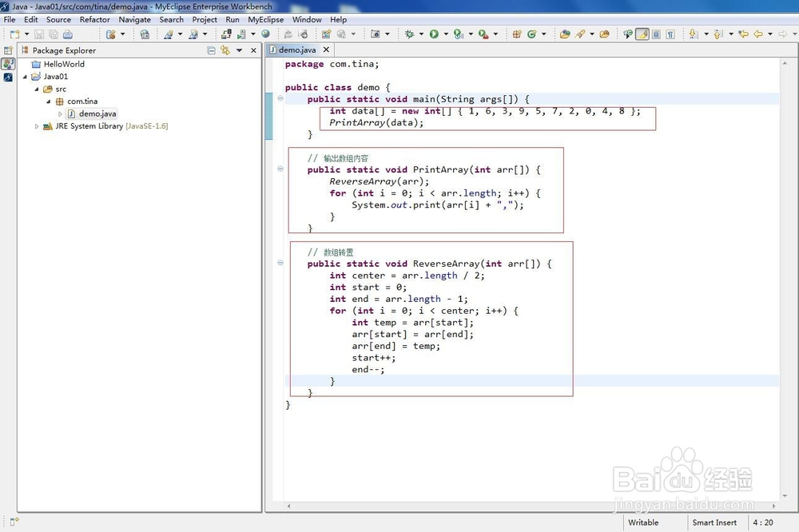Open the Refactor menu
The height and width of the screenshot is (532, 799).
click(95, 19)
